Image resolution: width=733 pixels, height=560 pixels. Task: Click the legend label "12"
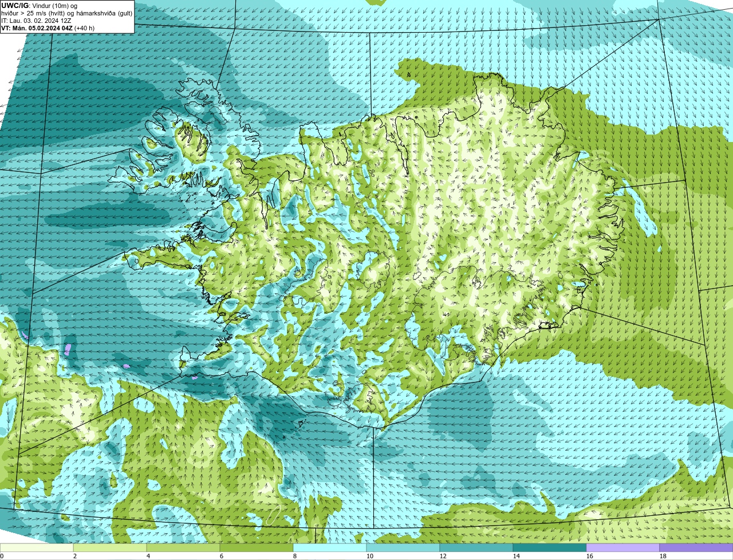point(443,556)
